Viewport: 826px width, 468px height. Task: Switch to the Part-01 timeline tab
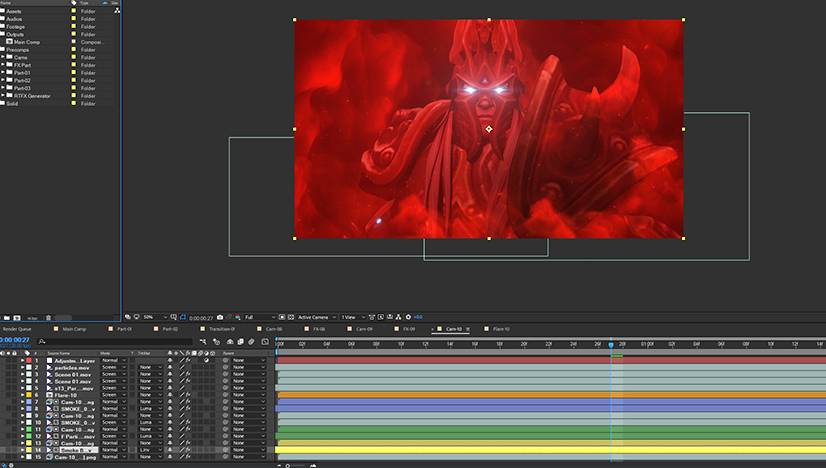pyautogui.click(x=124, y=329)
